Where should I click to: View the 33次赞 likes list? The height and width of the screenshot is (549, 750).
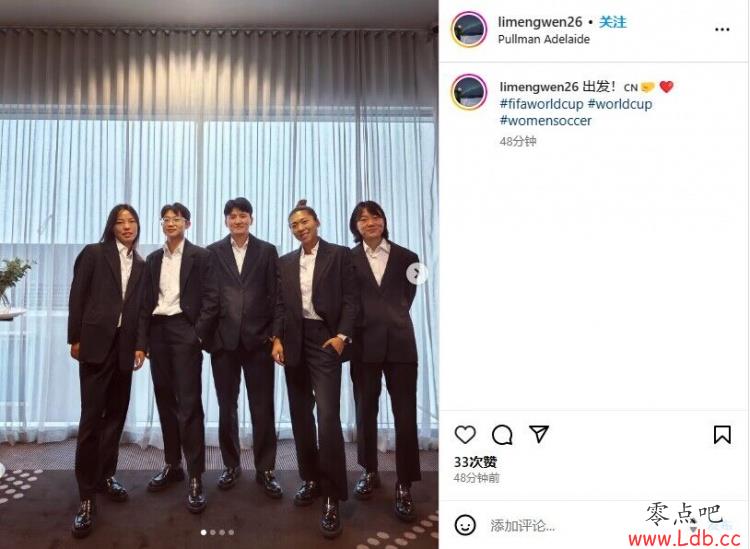[x=475, y=462]
